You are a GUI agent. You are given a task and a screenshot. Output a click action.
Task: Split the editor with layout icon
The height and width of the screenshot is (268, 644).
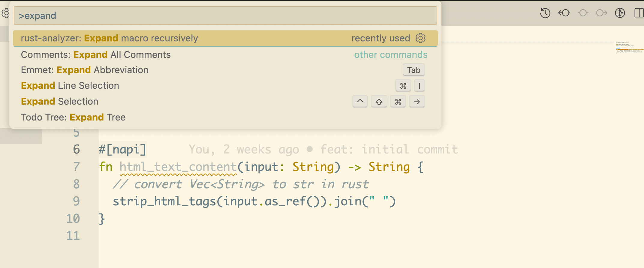tap(639, 13)
